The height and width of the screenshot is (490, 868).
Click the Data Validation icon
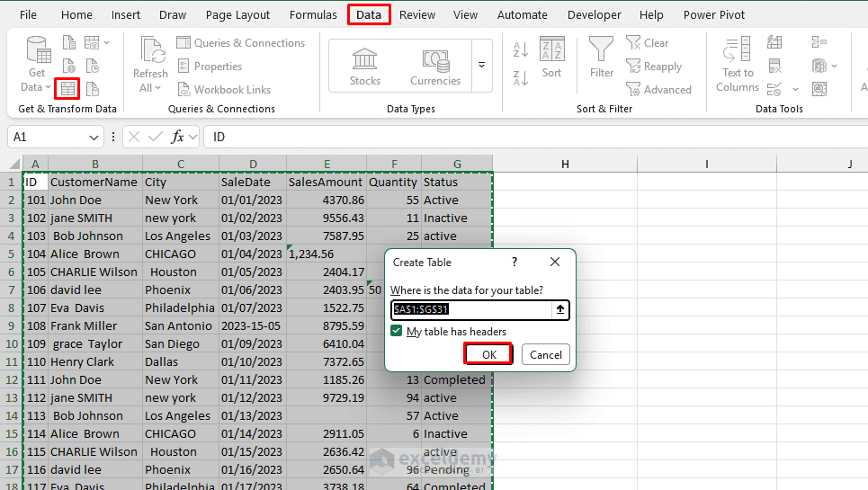pyautogui.click(x=774, y=89)
